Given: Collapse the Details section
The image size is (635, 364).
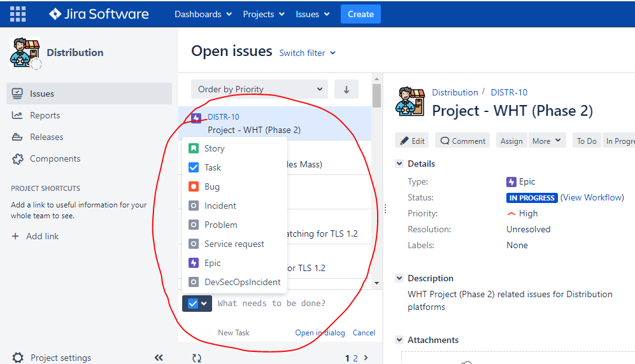Looking at the screenshot, I should click(x=399, y=164).
